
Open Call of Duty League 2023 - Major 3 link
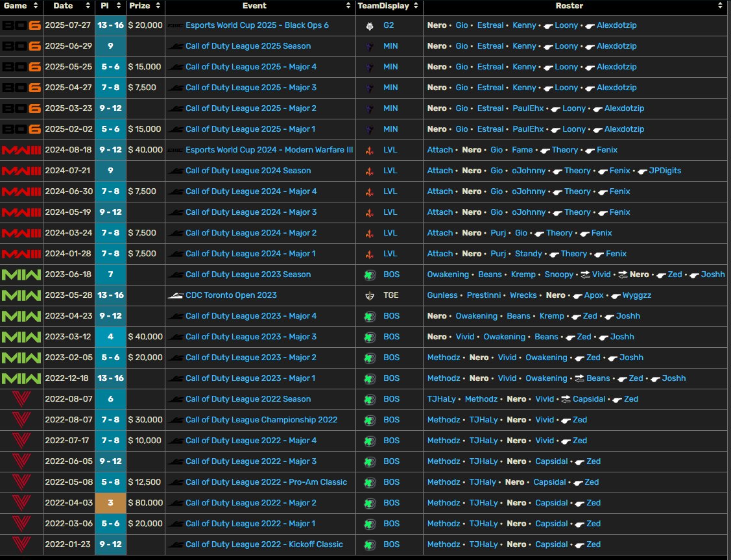pyautogui.click(x=251, y=337)
